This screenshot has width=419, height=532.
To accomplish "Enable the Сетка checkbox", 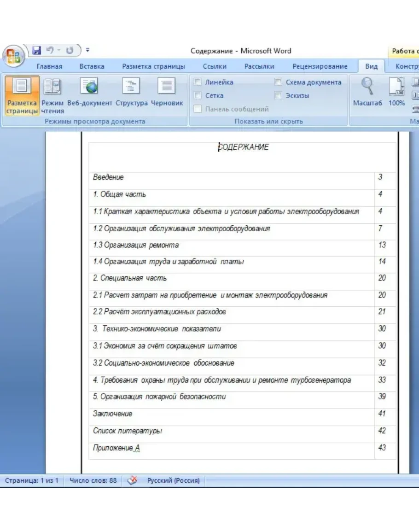I will (x=198, y=96).
